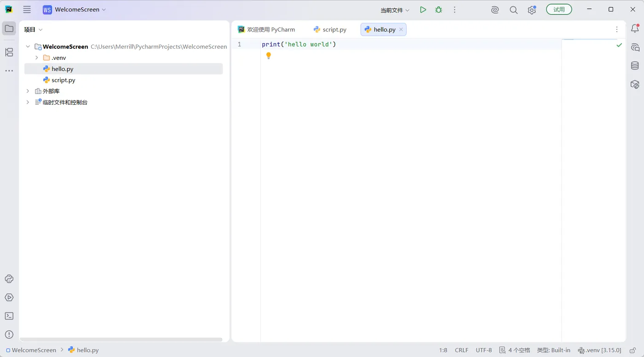Open the Project tool window folder icon

pos(9,28)
